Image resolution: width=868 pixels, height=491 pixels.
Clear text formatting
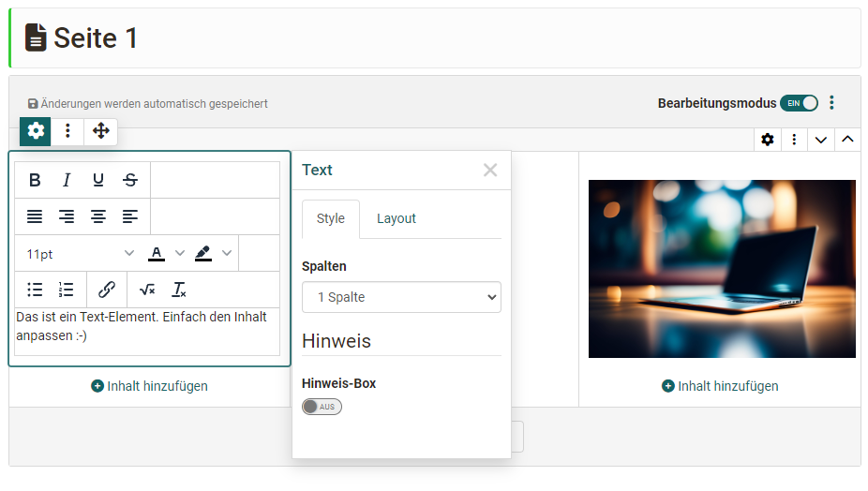tap(179, 290)
